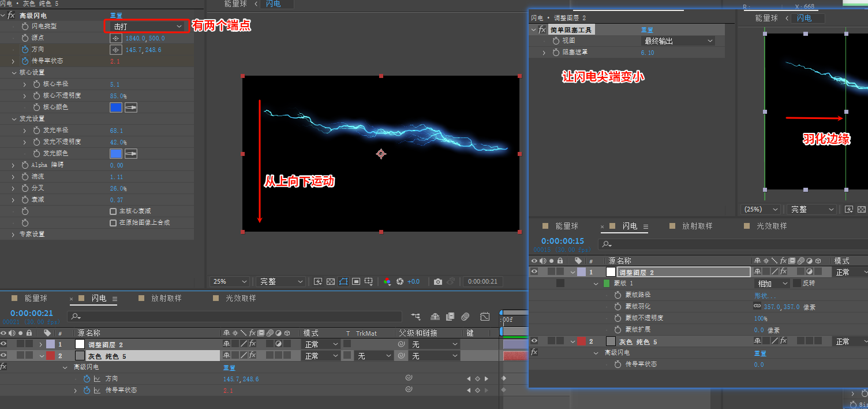Screen dimensions: 868x409
Task: Open grid and guide options in main viewer
Action: click(x=369, y=281)
